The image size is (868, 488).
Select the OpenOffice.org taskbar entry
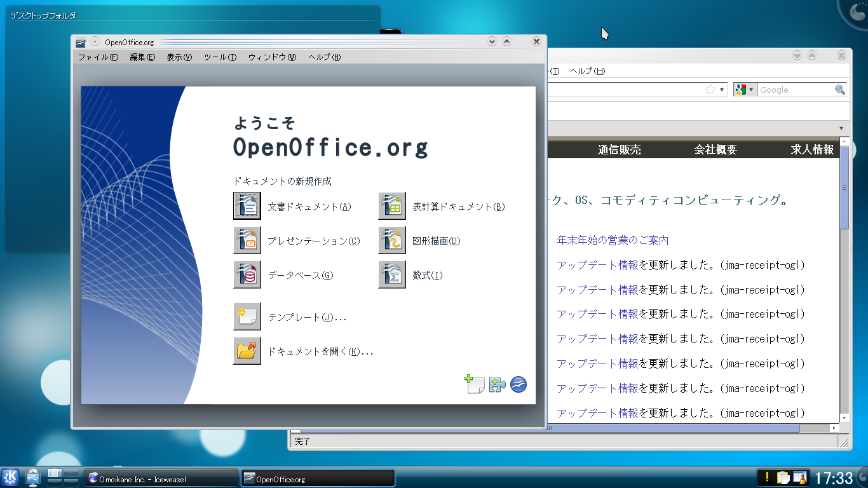pos(318,478)
